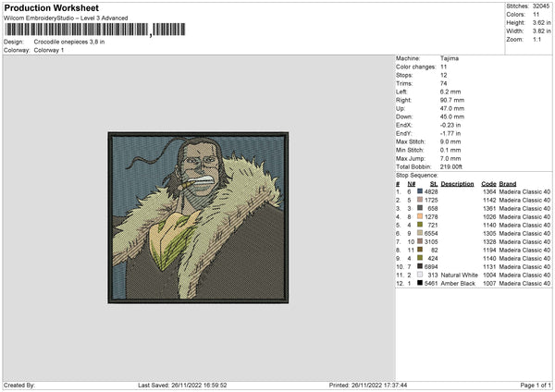Click the Created By label
The width and height of the screenshot is (555, 392).
(x=19, y=385)
